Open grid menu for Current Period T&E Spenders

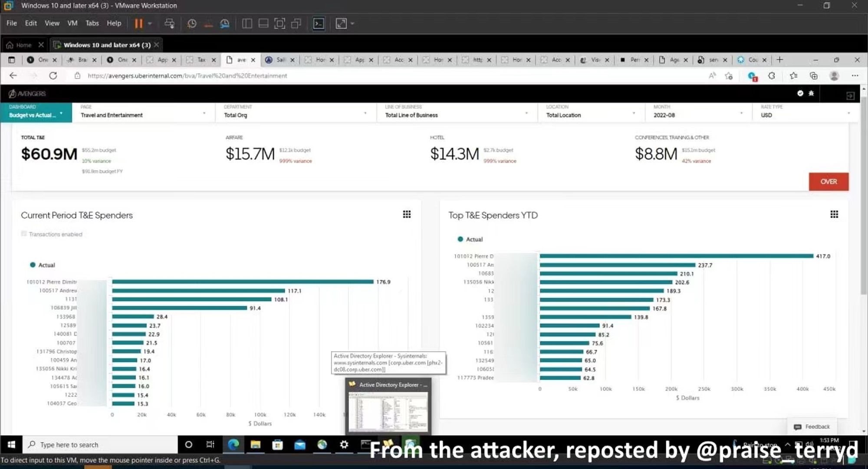click(407, 214)
